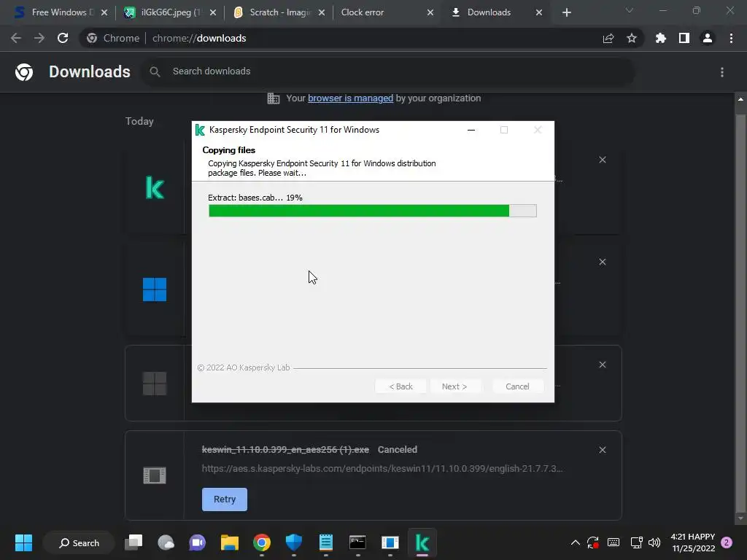
Task: Go forward in browser history
Action: coord(39,38)
